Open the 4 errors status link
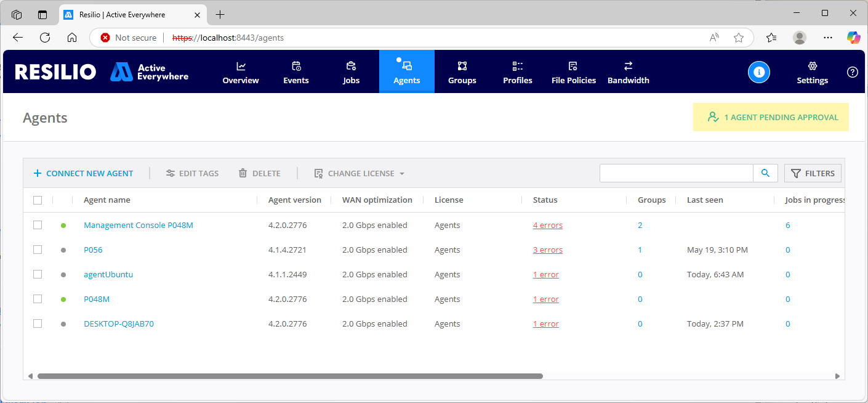The height and width of the screenshot is (403, 868). pyautogui.click(x=547, y=226)
